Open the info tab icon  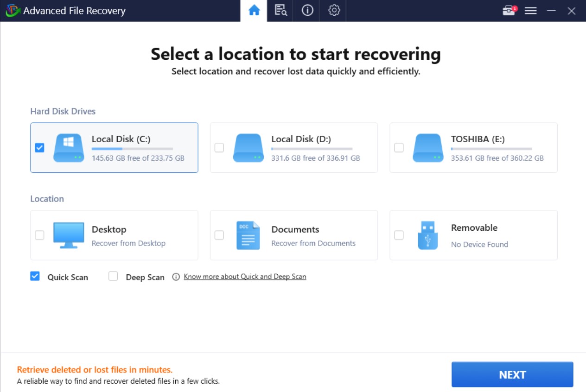click(x=307, y=11)
